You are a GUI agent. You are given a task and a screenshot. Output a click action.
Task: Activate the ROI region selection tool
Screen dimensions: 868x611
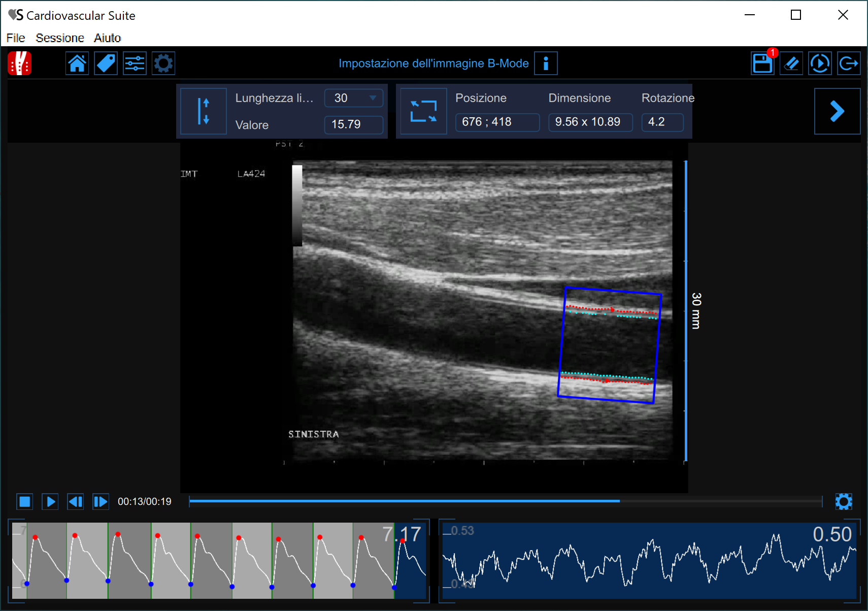pyautogui.click(x=423, y=111)
